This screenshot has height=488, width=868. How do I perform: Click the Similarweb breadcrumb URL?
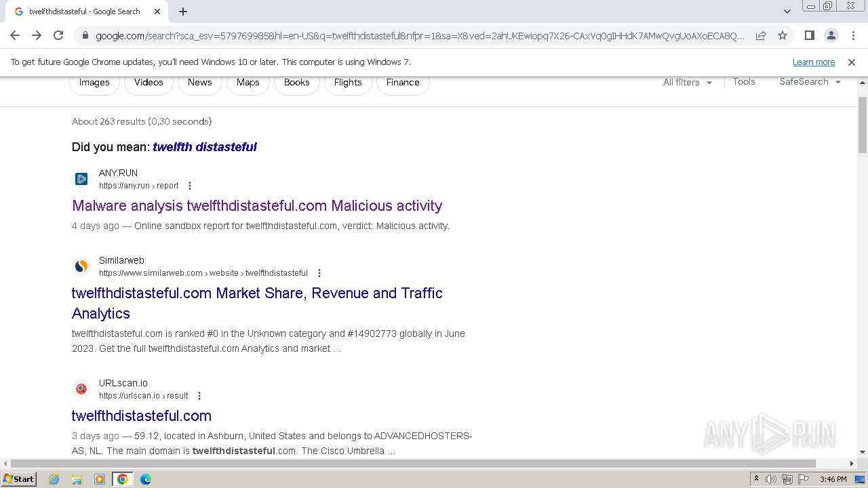(x=203, y=273)
